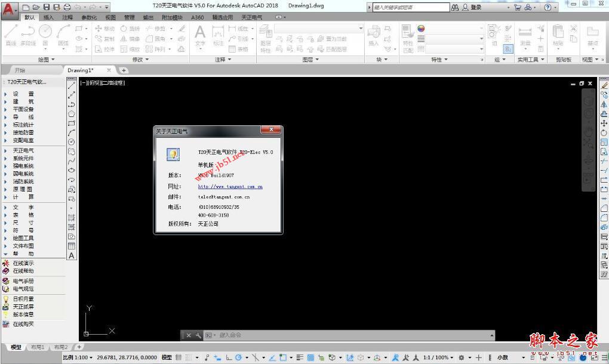609x364 pixels.
Task: Click the 移动 (Move) modify tool
Action: 105,29
